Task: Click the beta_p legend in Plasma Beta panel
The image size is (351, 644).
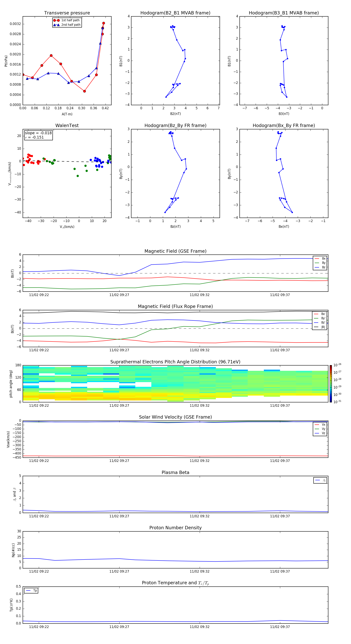Action: click(320, 480)
